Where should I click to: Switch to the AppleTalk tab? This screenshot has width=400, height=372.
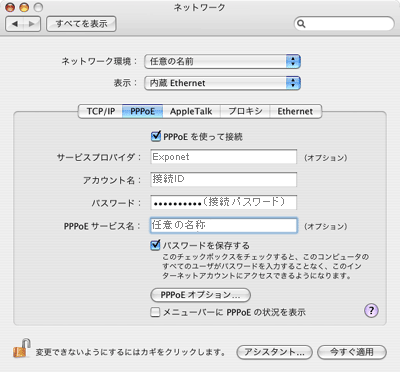coord(191,111)
